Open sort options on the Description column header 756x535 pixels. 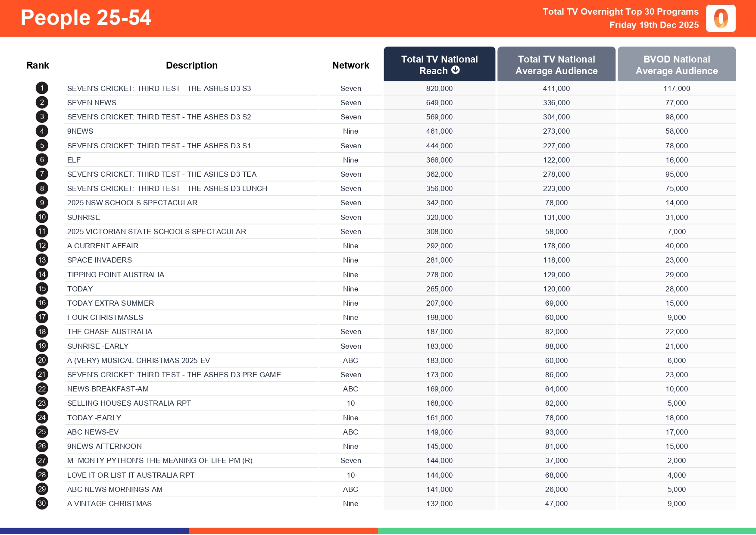coord(192,65)
